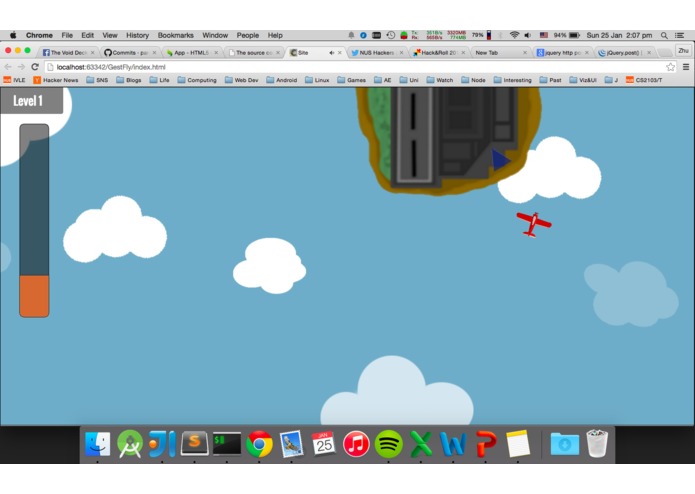Image resolution: width=695 pixels, height=494 pixels.
Task: Open the US flag input source menu
Action: click(x=544, y=35)
